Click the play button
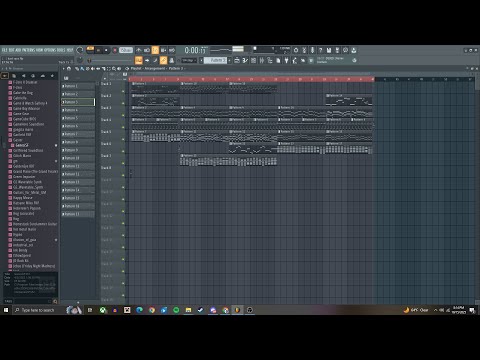 point(98,50)
